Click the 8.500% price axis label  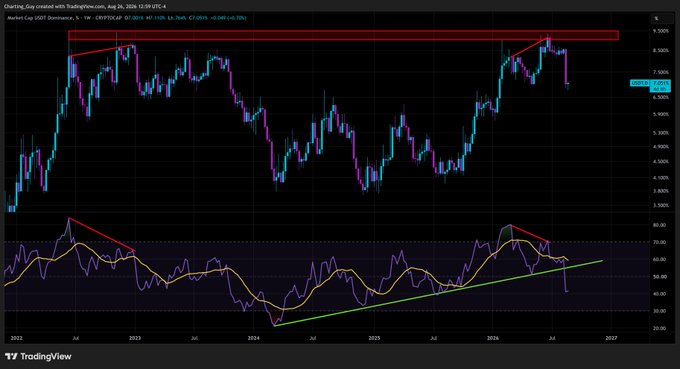(x=661, y=50)
